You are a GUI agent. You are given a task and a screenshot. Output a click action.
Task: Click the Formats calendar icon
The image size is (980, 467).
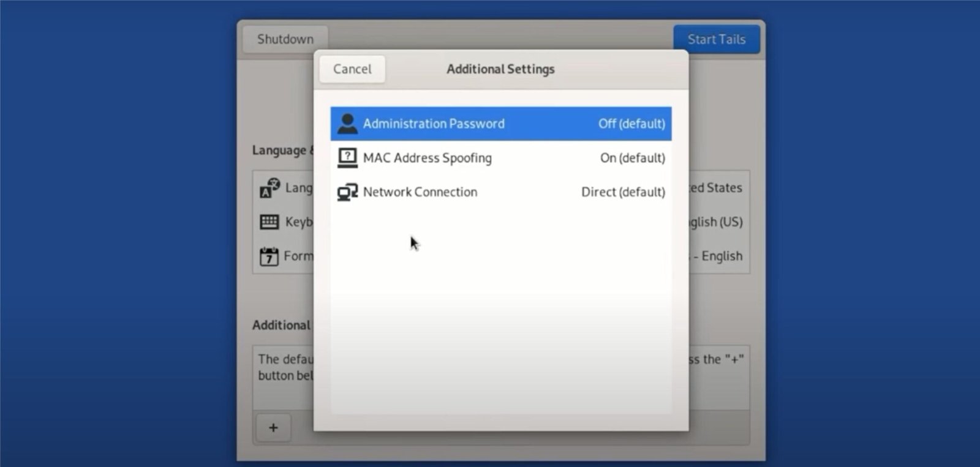click(x=269, y=256)
